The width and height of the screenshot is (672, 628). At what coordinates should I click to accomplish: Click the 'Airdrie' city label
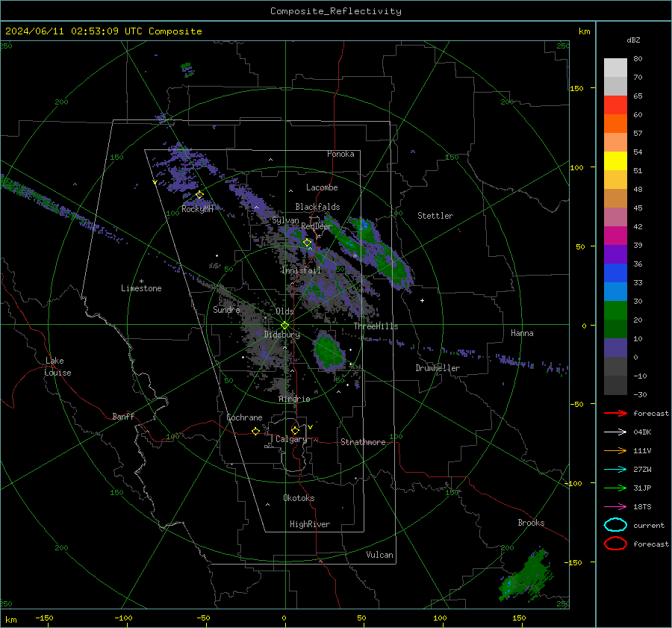(x=294, y=399)
